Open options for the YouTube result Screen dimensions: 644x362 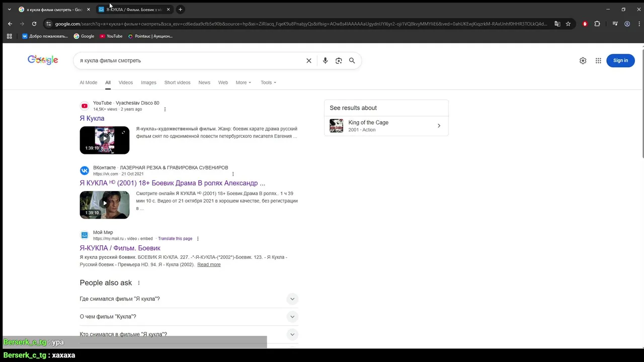tap(165, 109)
